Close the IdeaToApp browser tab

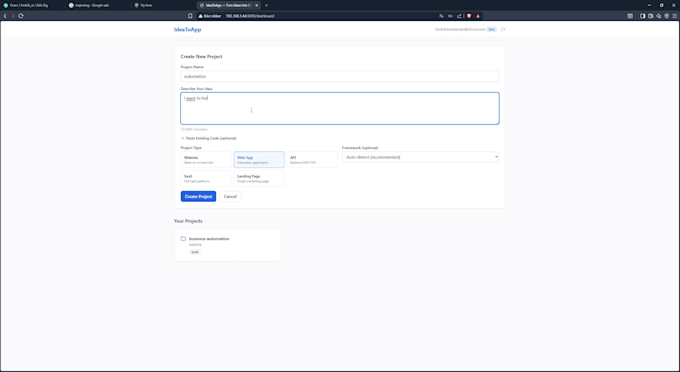(256, 5)
